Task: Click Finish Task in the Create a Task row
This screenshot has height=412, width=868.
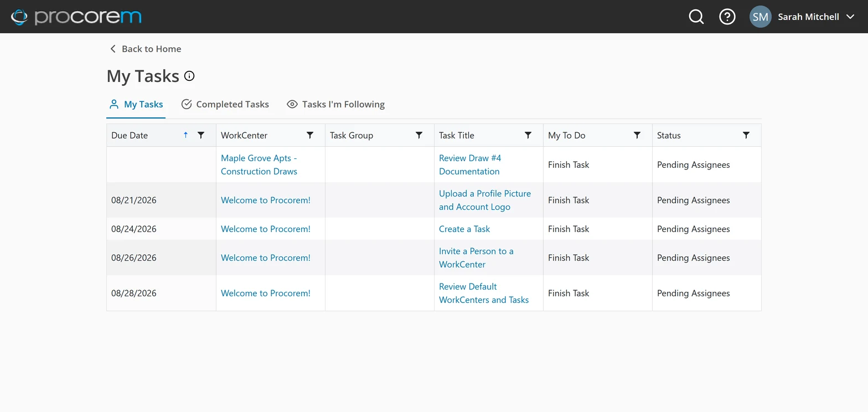Action: 569,229
